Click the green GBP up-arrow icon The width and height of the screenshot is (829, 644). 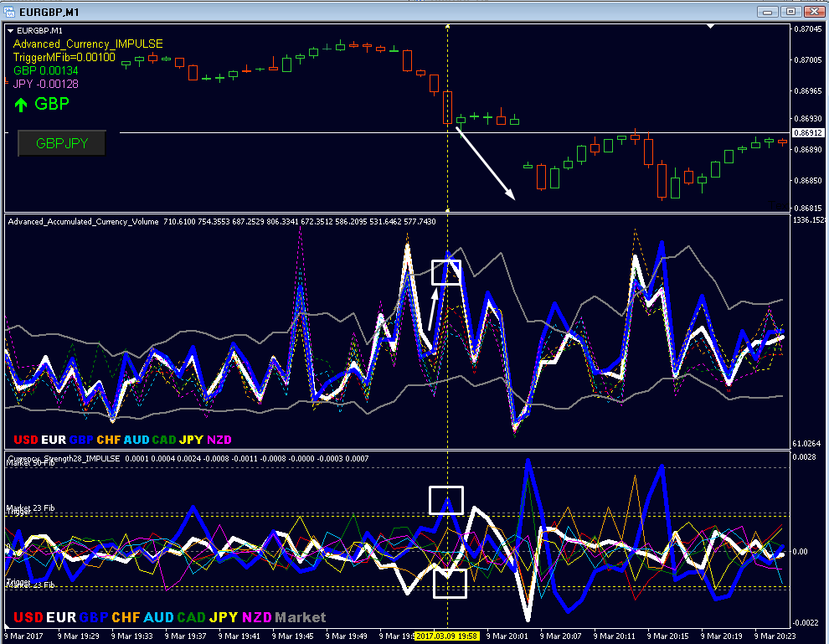pos(21,105)
